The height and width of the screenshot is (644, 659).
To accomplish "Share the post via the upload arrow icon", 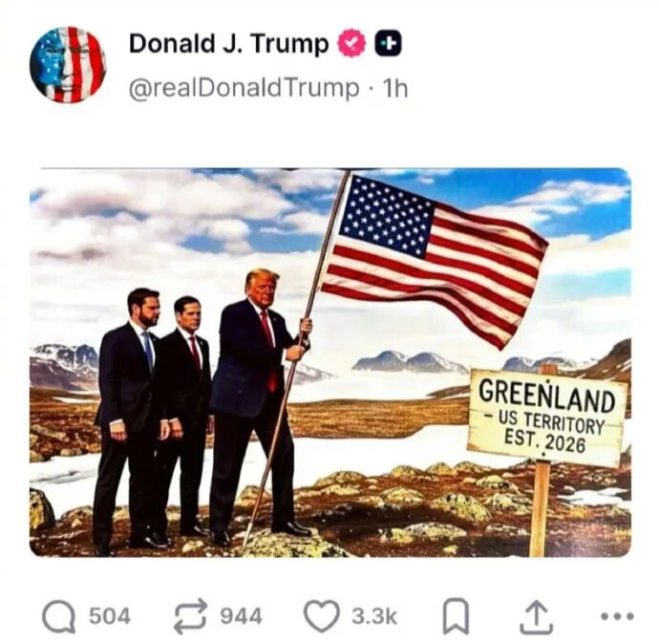I will [536, 616].
